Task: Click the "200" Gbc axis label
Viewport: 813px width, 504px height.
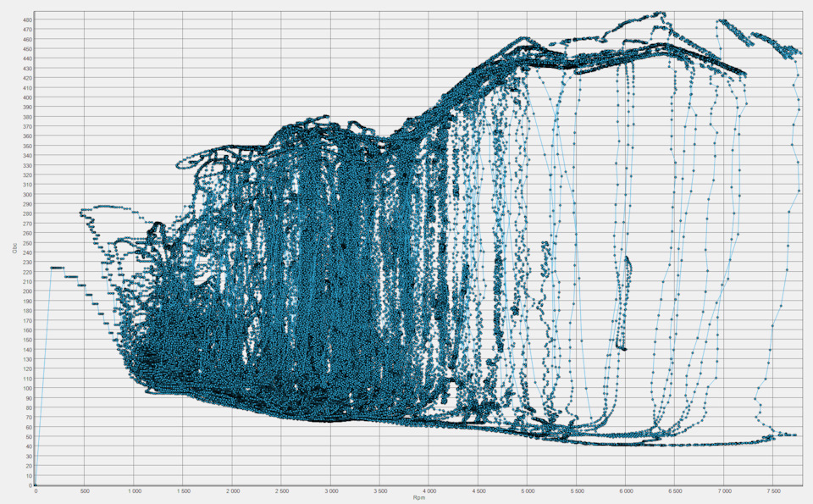Action: click(x=27, y=291)
